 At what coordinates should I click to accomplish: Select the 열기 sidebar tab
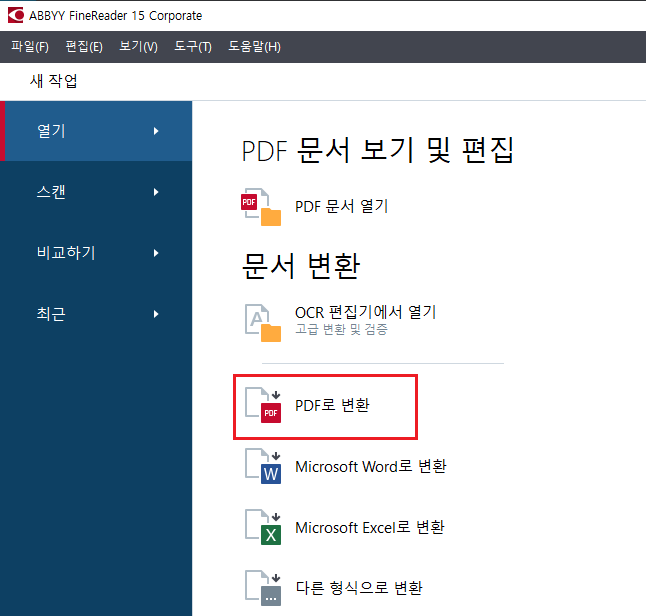(x=96, y=131)
